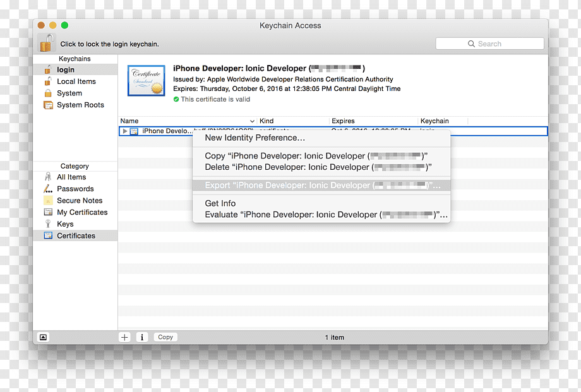Image resolution: width=581 pixels, height=392 pixels.
Task: Click the magnifier icon in the search field
Action: pyautogui.click(x=471, y=44)
